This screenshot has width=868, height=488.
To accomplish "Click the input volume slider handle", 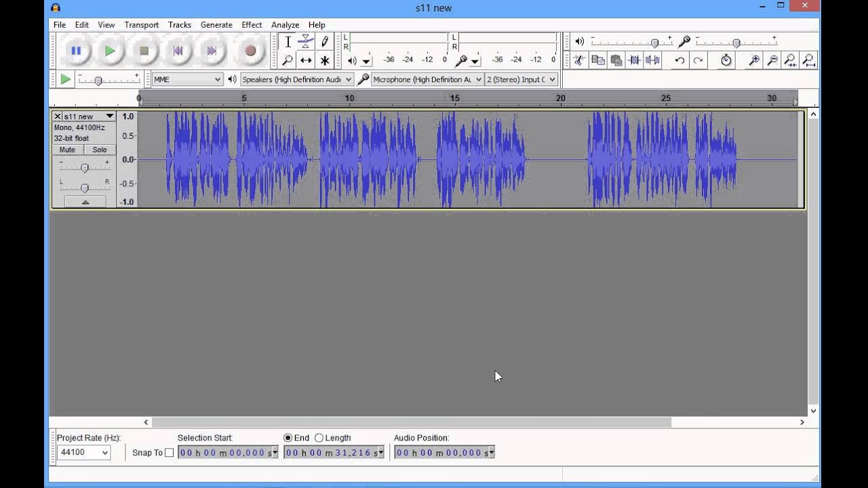I will pos(736,43).
